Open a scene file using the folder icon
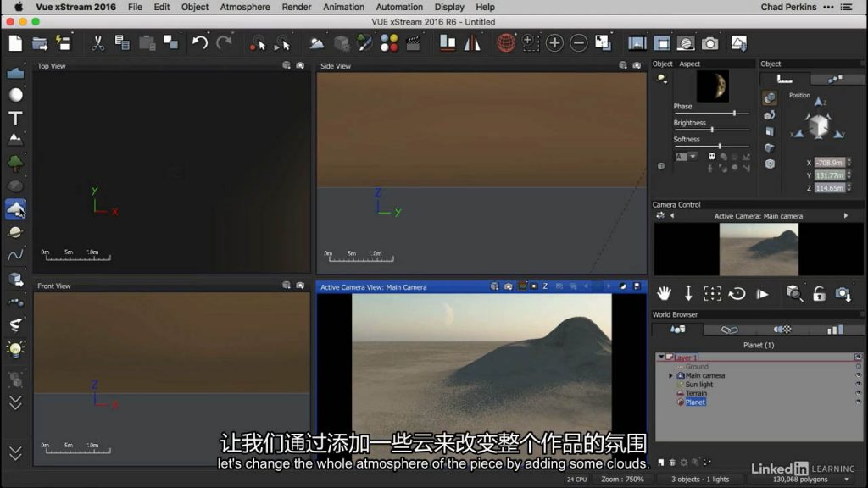The width and height of the screenshot is (868, 488). pyautogui.click(x=40, y=43)
